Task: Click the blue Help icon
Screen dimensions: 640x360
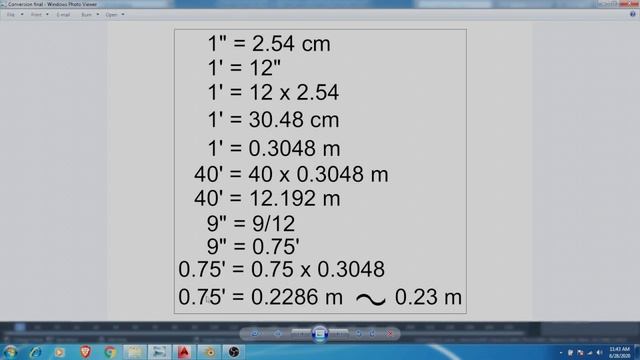Action: pos(632,14)
